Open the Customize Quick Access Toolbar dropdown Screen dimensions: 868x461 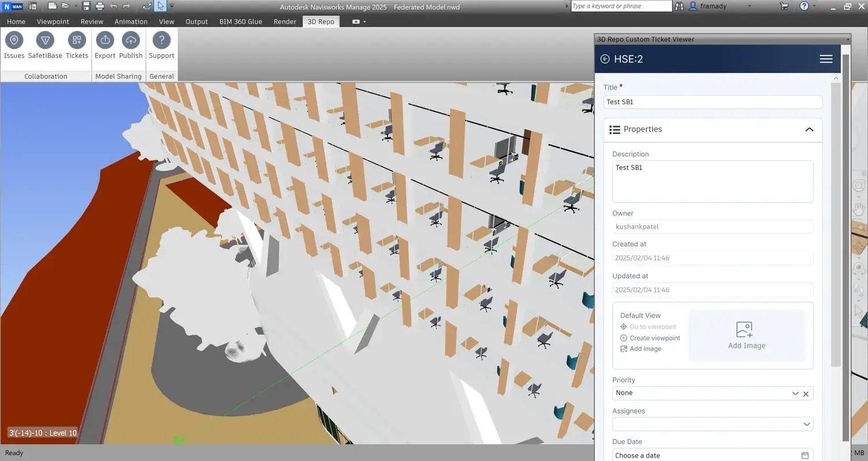pyautogui.click(x=172, y=6)
